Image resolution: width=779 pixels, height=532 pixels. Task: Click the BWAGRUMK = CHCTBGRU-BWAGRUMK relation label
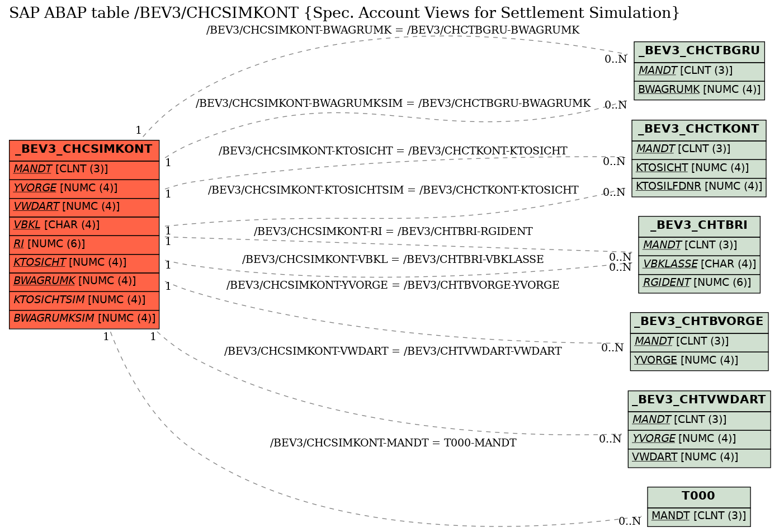(393, 30)
